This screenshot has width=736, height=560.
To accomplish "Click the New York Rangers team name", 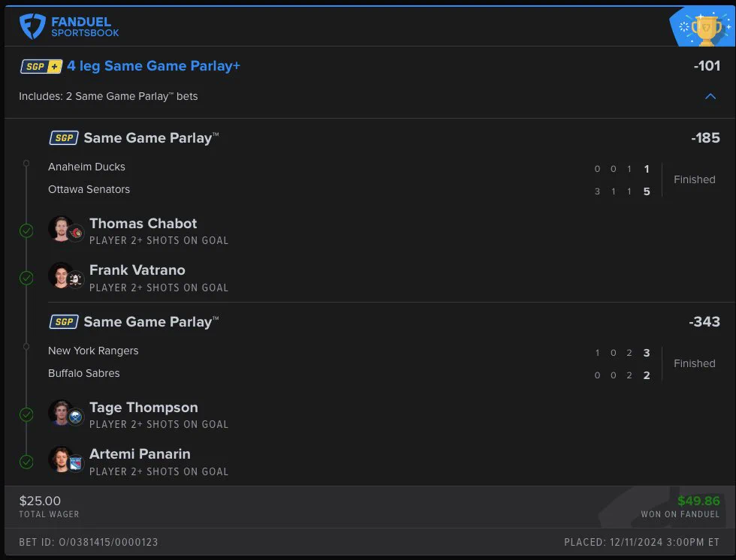I will click(93, 351).
